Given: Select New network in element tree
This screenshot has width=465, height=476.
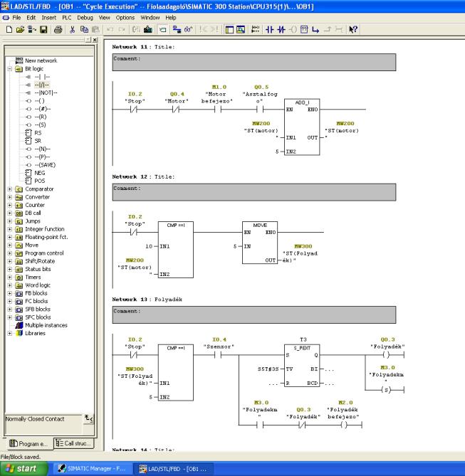Looking at the screenshot, I should coord(41,60).
